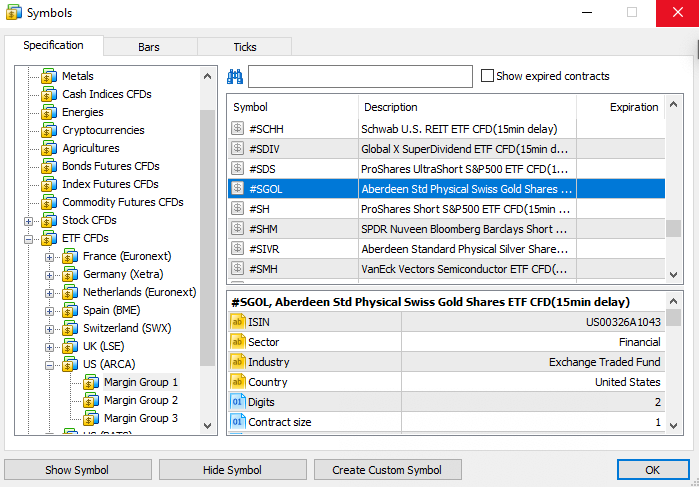Click Create Custom Symbol button
The image size is (699, 487).
387,470
